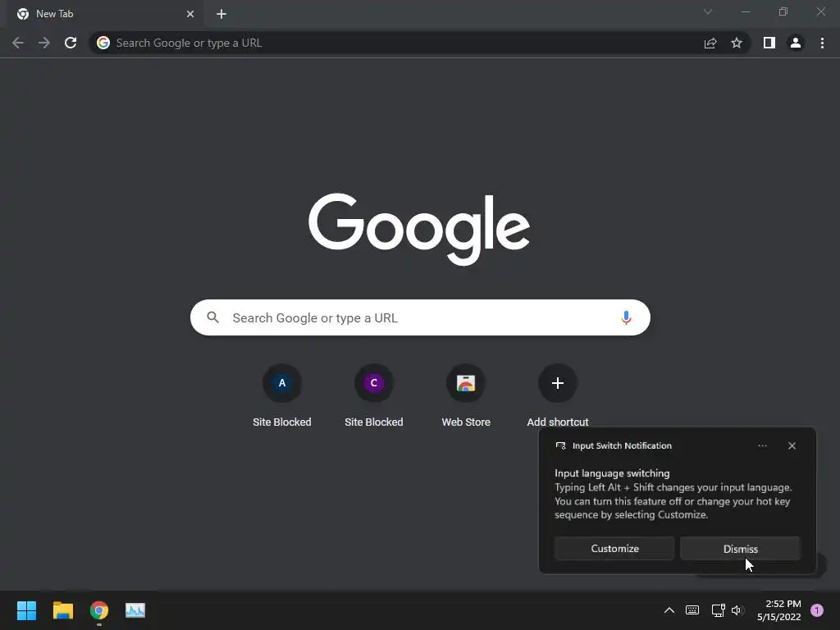This screenshot has height=630, width=840.
Task: Restore down the Chrome window
Action: click(783, 11)
